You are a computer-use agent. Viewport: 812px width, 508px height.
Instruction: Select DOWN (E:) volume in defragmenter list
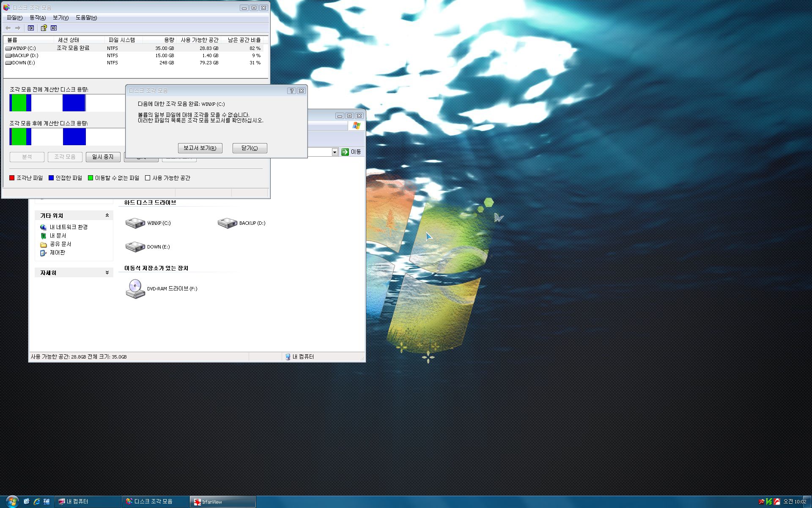[x=20, y=63]
